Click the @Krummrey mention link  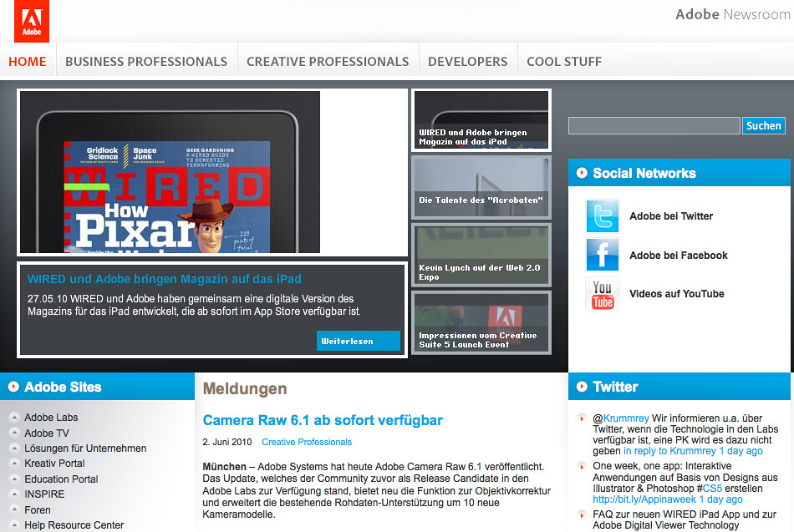tap(626, 418)
